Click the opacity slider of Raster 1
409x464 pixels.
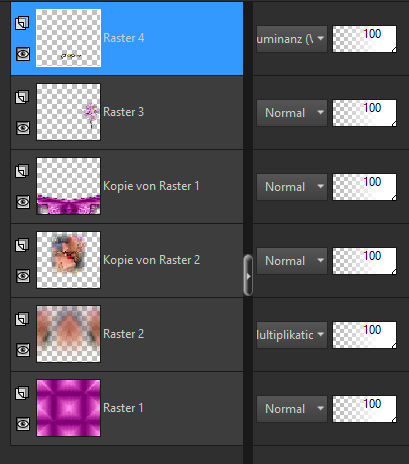(365, 409)
